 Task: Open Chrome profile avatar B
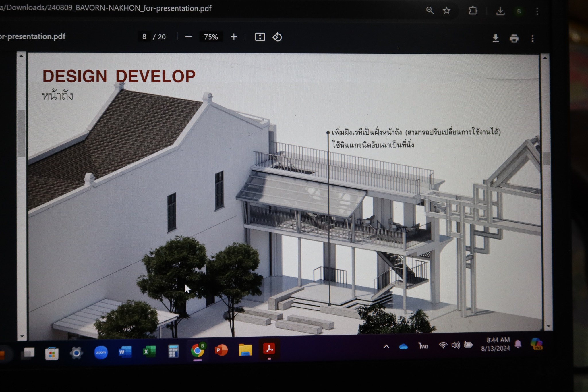(x=519, y=11)
